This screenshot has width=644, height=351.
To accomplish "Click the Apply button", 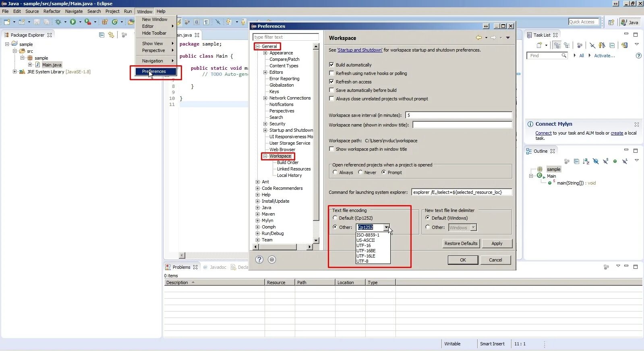I will [x=497, y=243].
